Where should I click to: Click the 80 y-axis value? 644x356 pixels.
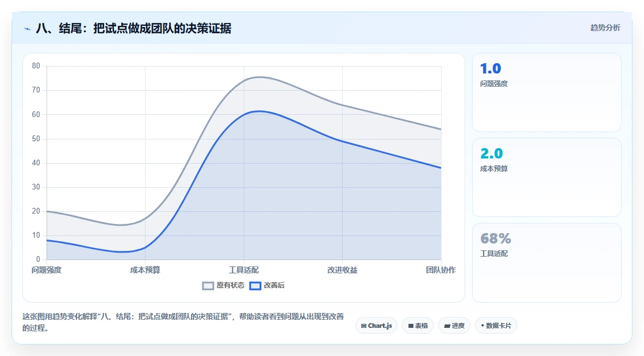pyautogui.click(x=36, y=66)
